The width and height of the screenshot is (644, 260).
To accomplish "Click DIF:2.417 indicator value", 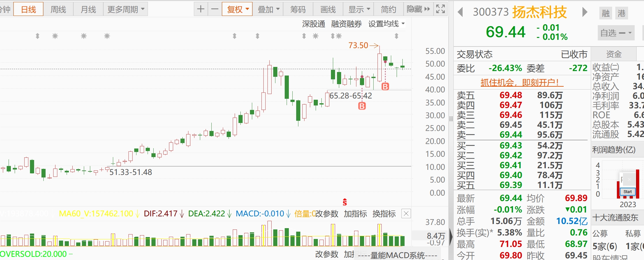I will (161, 213).
